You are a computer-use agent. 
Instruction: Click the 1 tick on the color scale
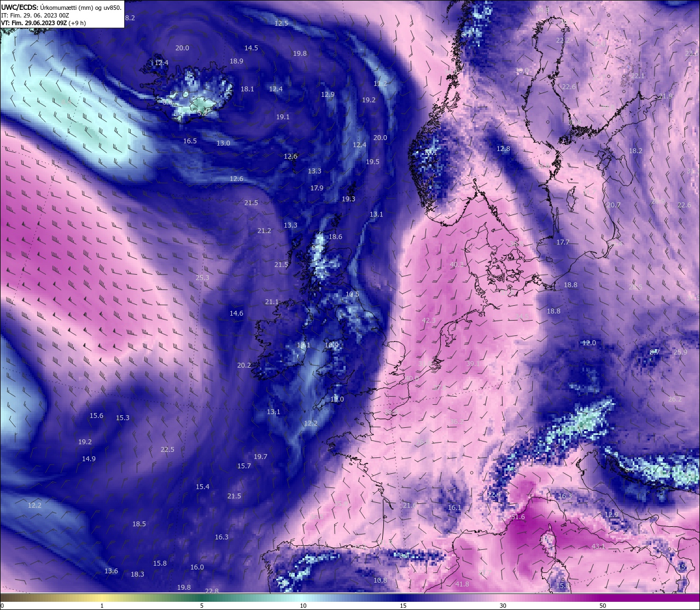[102, 606]
